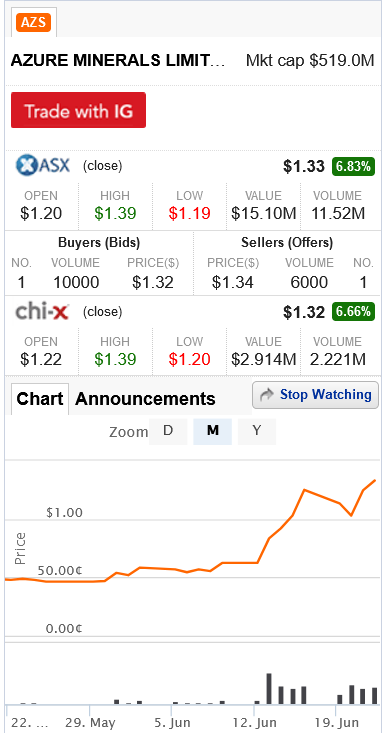Screen dimensions: 385x733
Task: Click the ASX last price $1.33
Action: point(304,166)
